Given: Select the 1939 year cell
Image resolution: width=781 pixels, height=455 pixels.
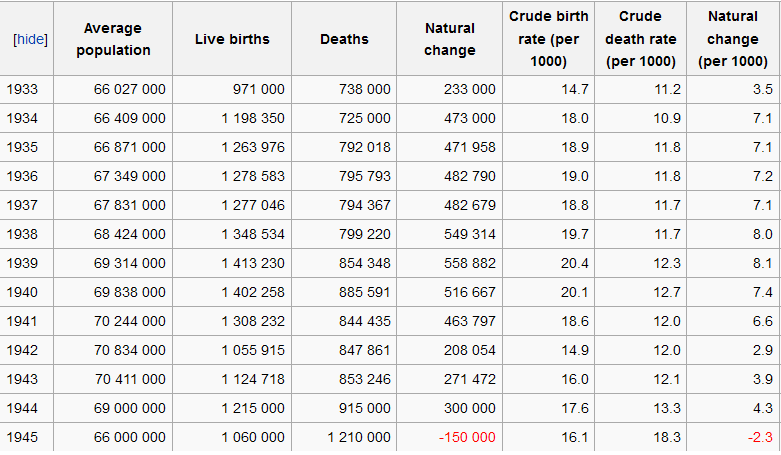Looking at the screenshot, I should pyautogui.click(x=22, y=263).
